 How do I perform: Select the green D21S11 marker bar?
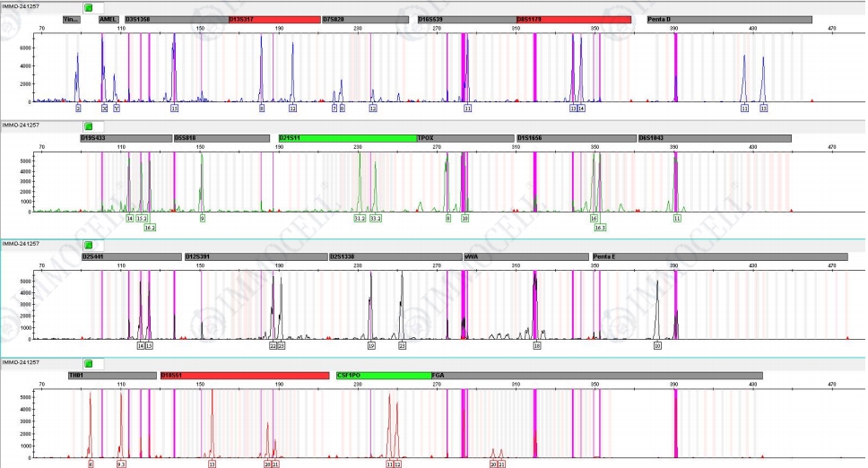click(347, 138)
